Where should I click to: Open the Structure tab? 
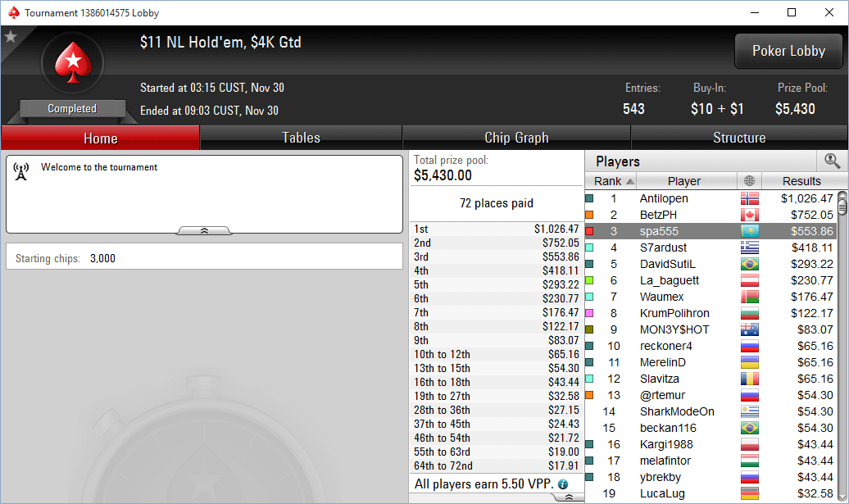click(739, 138)
